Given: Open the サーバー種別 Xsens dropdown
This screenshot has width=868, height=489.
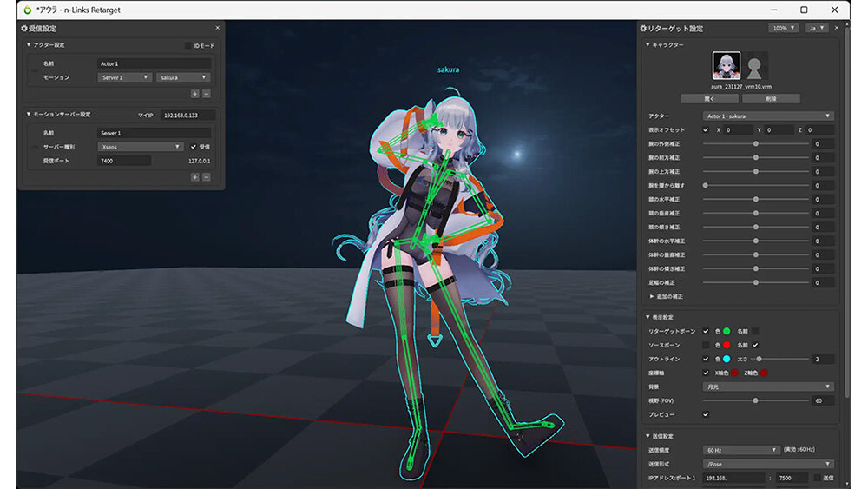Looking at the screenshot, I should pos(141,147).
